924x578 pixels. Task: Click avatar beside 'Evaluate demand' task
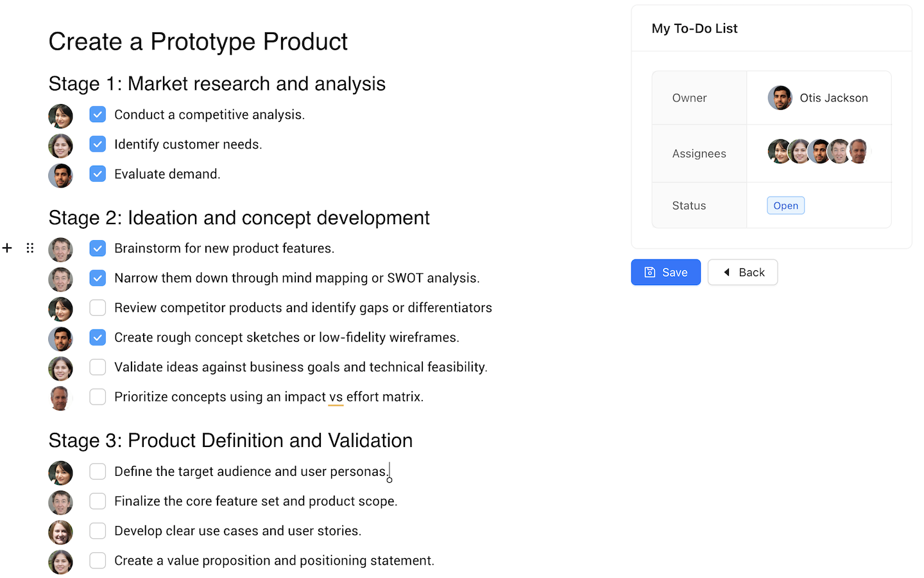point(60,175)
